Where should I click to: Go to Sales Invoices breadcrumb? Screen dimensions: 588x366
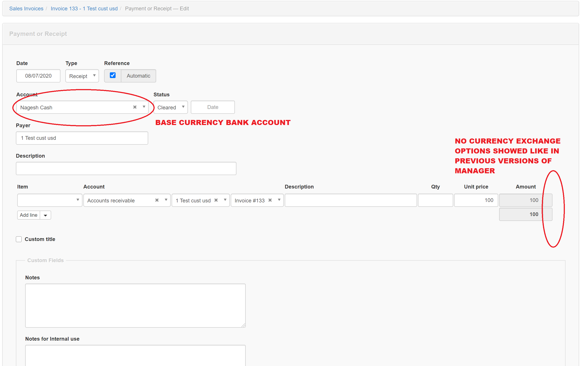[26, 8]
